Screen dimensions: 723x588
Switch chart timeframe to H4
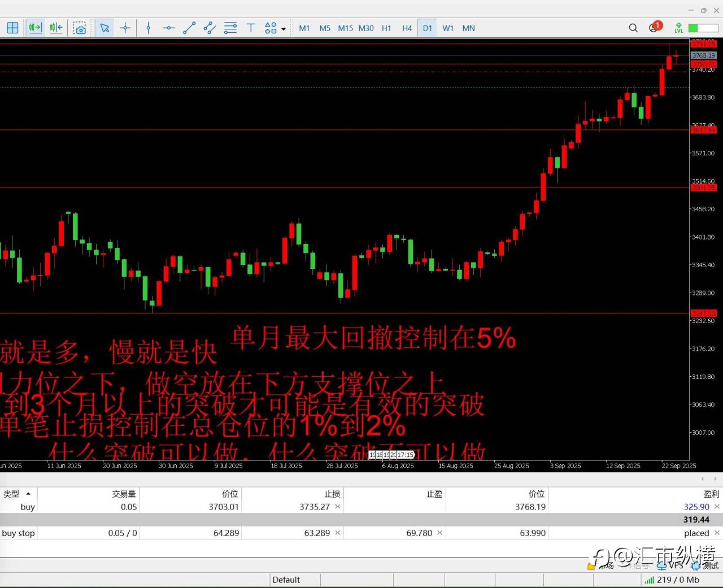tap(407, 28)
